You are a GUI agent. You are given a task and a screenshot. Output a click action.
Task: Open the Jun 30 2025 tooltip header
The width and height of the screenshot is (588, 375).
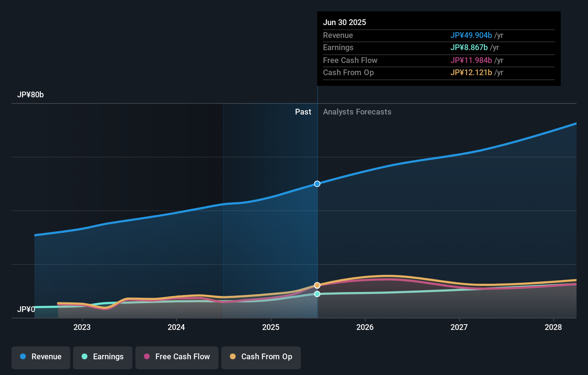(x=344, y=22)
